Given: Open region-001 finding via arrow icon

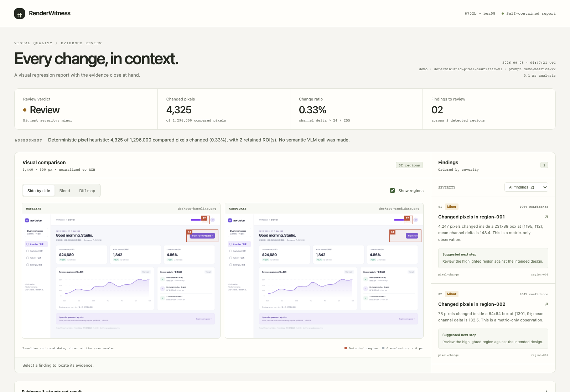Looking at the screenshot, I should tap(546, 217).
